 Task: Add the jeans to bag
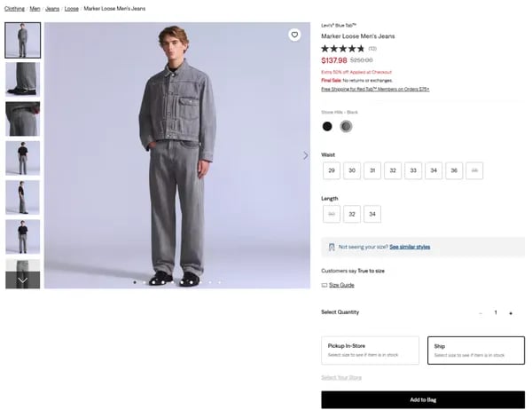(x=423, y=400)
